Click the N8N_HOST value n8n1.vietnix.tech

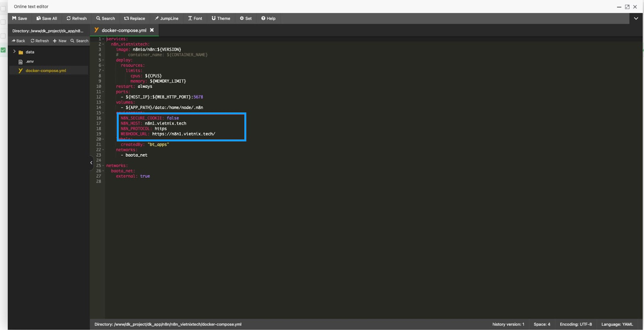click(x=165, y=123)
